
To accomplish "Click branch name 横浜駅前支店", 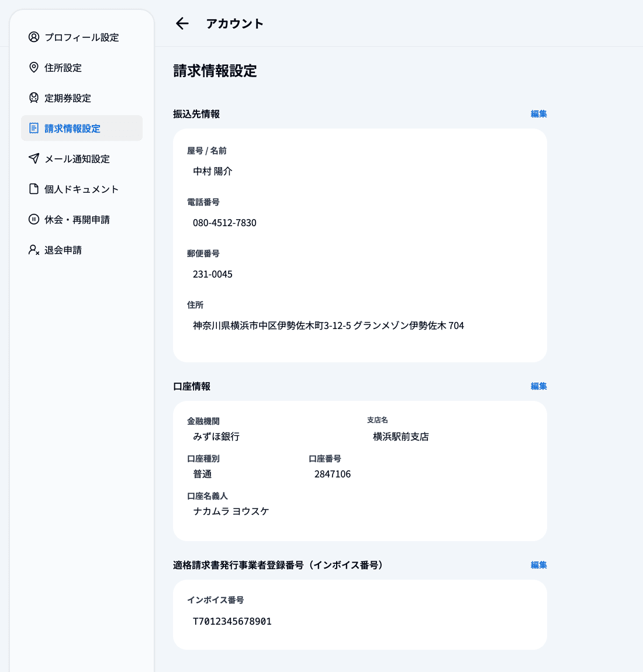I will (401, 437).
